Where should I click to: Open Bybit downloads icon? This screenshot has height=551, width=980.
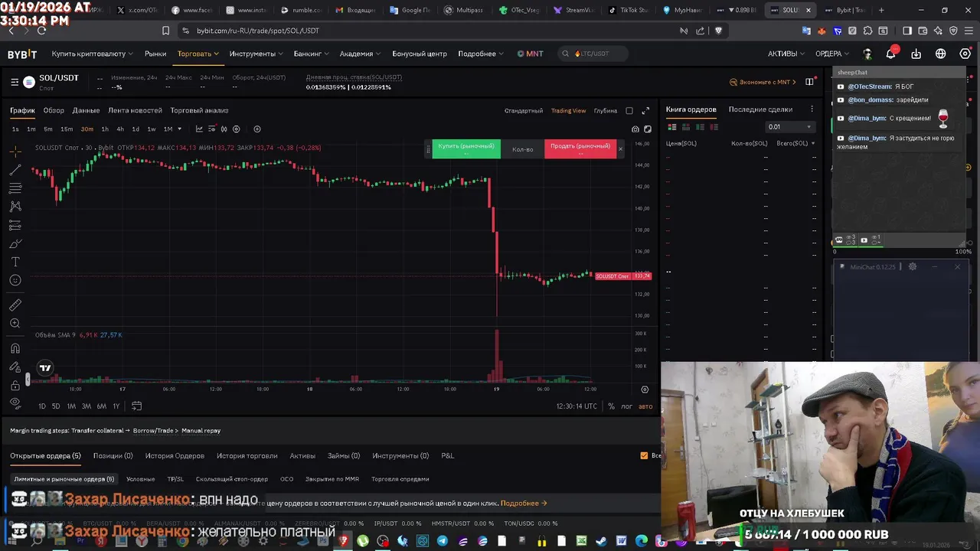[916, 54]
